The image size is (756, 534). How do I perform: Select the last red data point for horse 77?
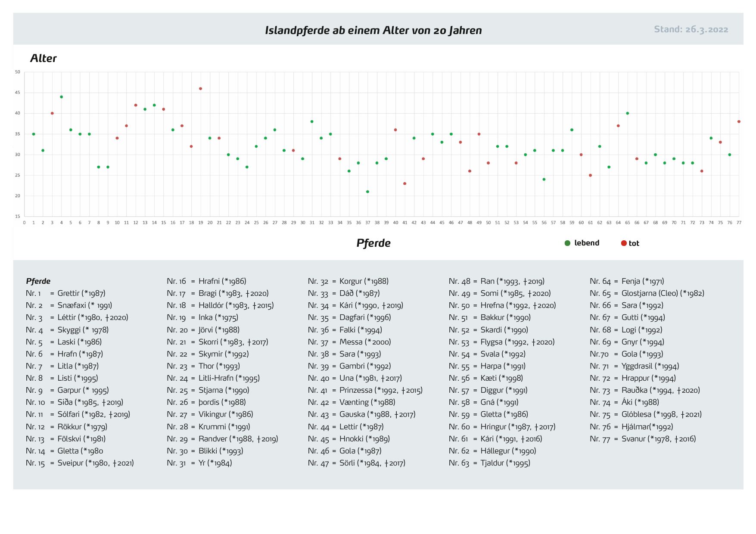pyautogui.click(x=739, y=122)
